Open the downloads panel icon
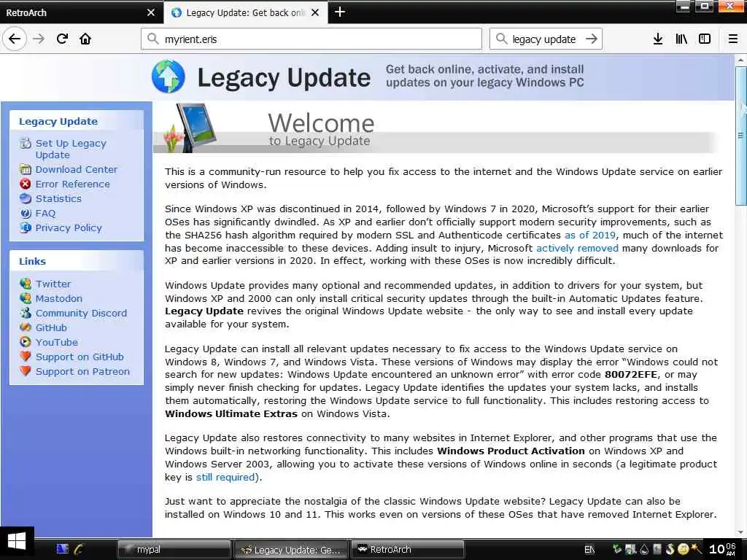747x560 pixels. pyautogui.click(x=658, y=39)
